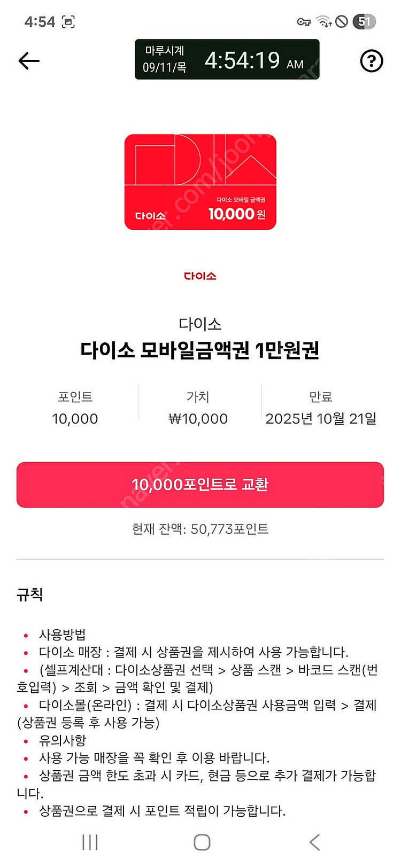Tap the VPN key status icon
This screenshot has width=401, height=868.
coord(304,22)
